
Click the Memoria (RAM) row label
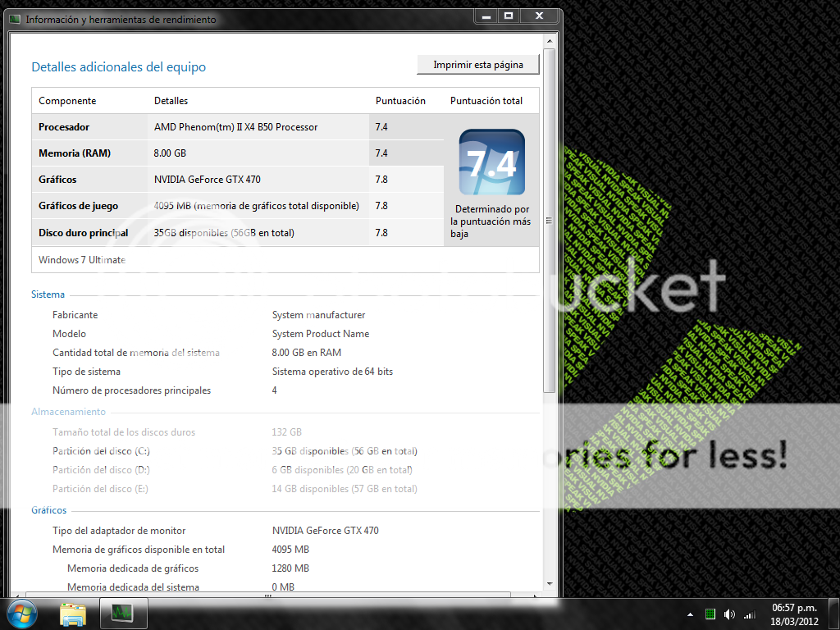click(x=75, y=153)
